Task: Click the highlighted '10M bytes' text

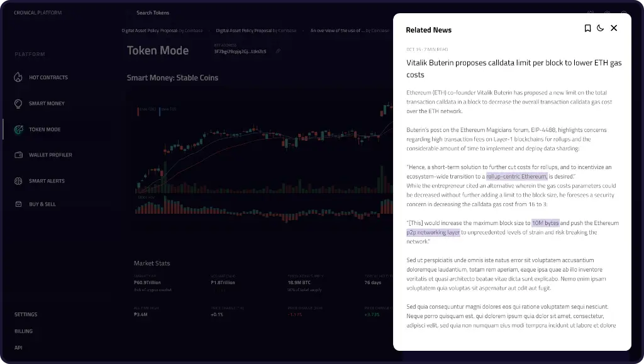Action: click(545, 223)
